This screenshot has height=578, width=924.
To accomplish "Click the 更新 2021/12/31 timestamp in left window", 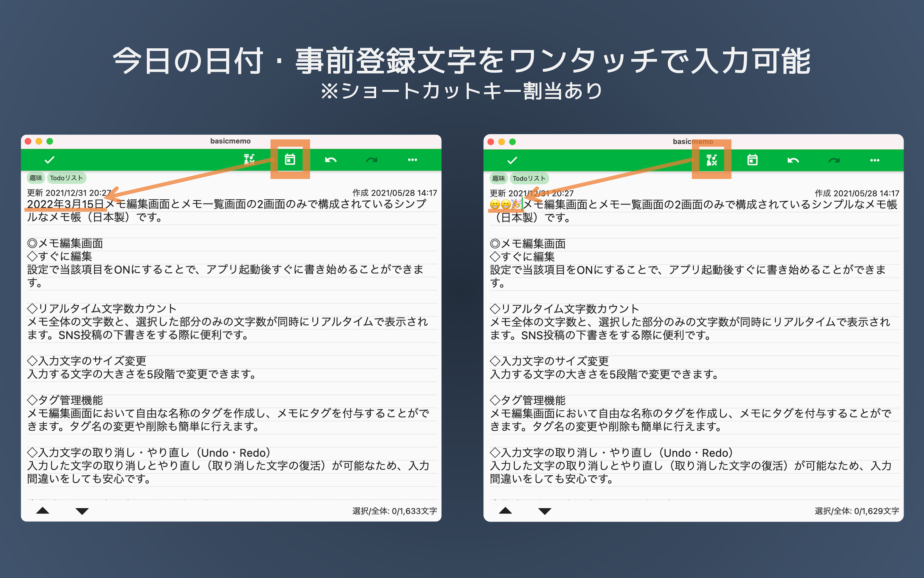I will (69, 193).
